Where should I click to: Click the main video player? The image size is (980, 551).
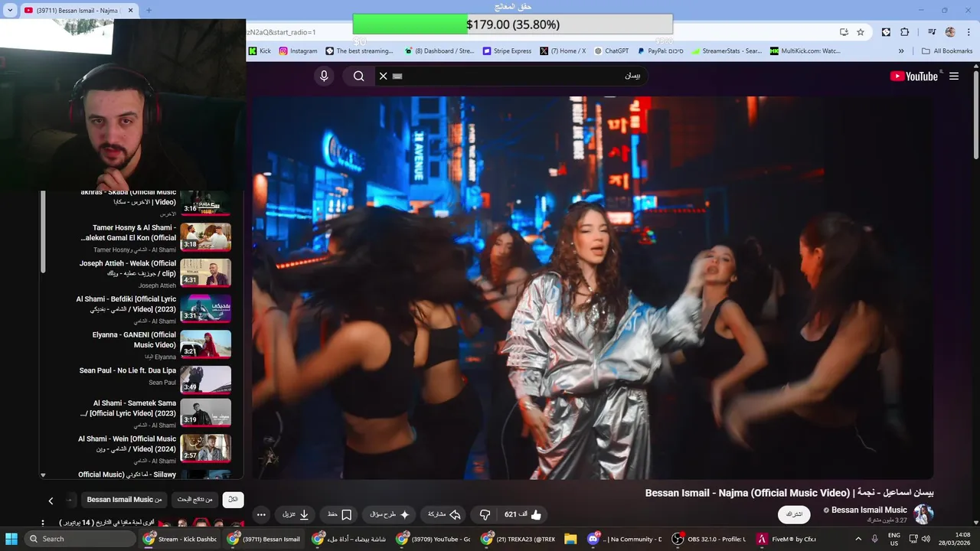[593, 288]
